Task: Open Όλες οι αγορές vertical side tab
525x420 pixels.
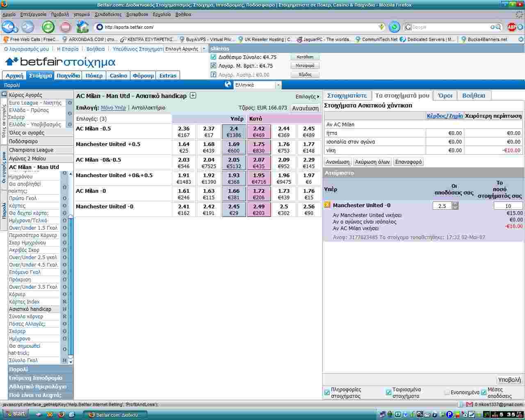Action: pos(4,121)
